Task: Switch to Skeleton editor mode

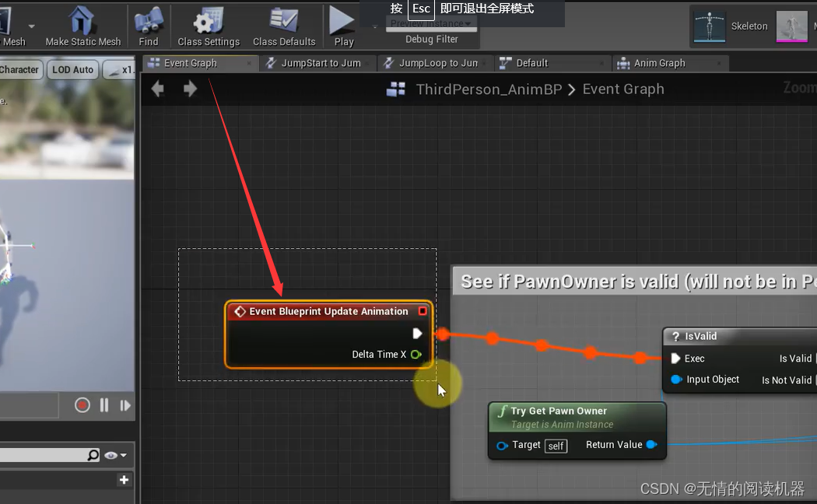Action: point(732,26)
